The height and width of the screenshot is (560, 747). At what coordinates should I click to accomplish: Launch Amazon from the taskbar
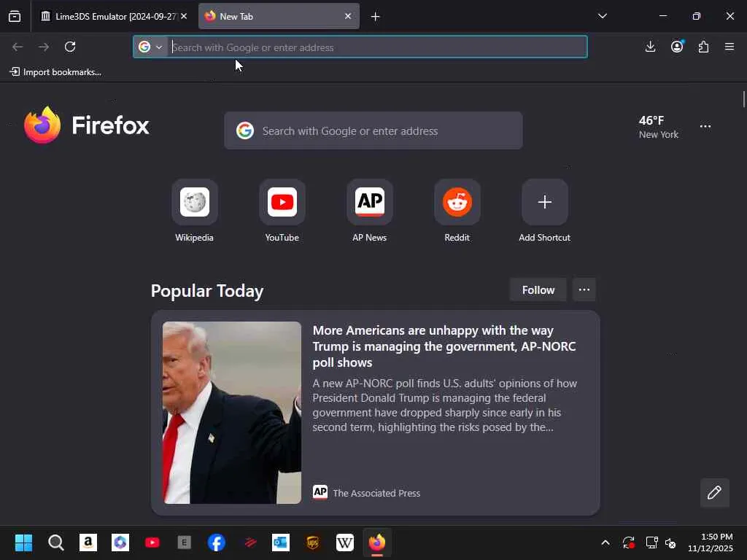click(x=88, y=542)
